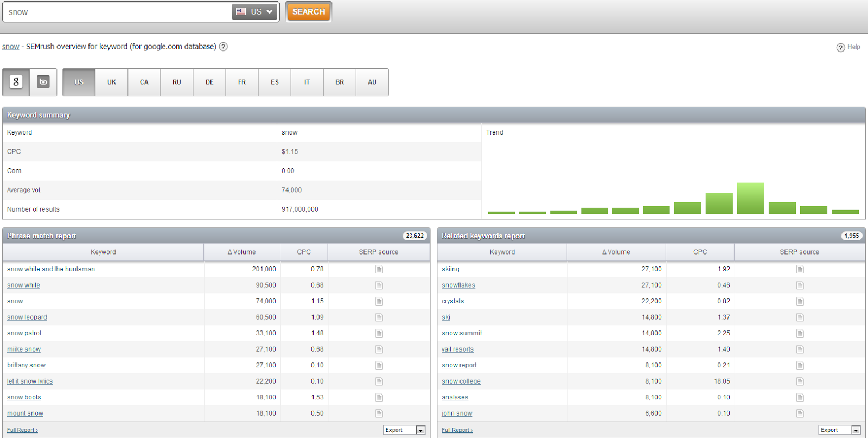View SERP source for john snow

pos(800,413)
